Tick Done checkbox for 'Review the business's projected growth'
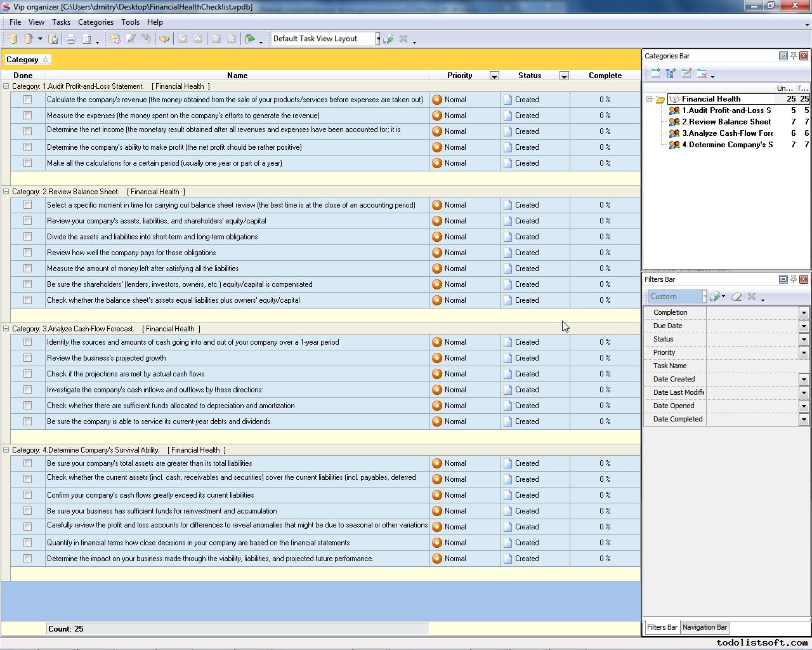 [x=27, y=358]
